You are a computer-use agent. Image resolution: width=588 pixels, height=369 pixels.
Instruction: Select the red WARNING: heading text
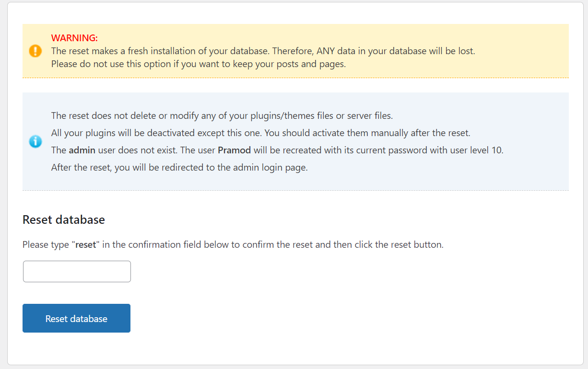pyautogui.click(x=74, y=38)
